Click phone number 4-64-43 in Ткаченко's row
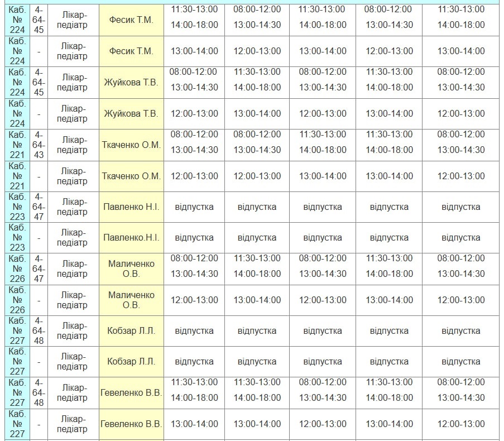This screenshot has width=504, height=441. pyautogui.click(x=38, y=145)
